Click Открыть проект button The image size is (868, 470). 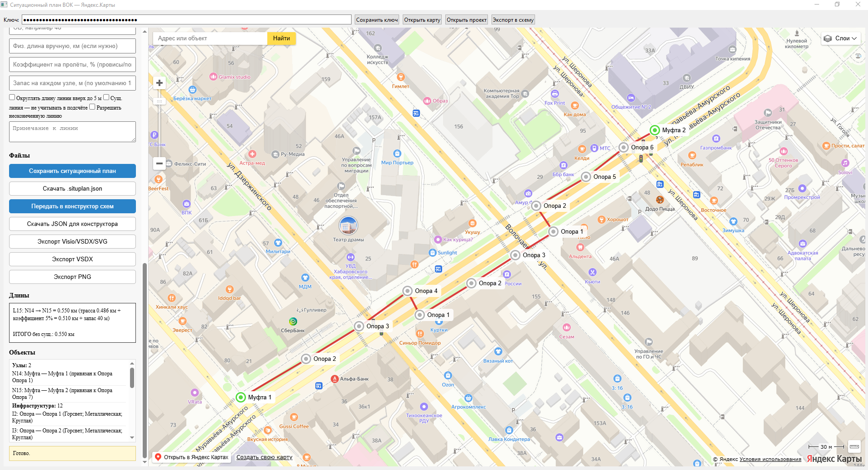[467, 20]
